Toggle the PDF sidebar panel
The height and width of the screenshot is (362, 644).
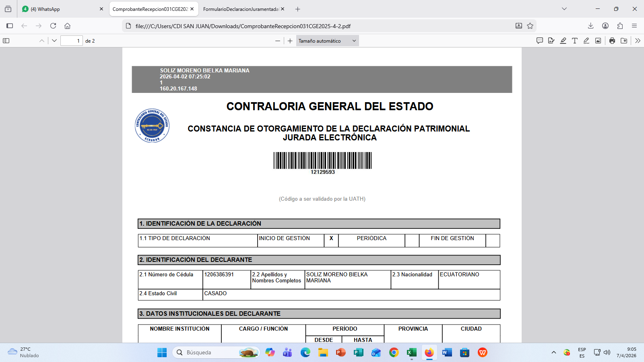(6, 41)
